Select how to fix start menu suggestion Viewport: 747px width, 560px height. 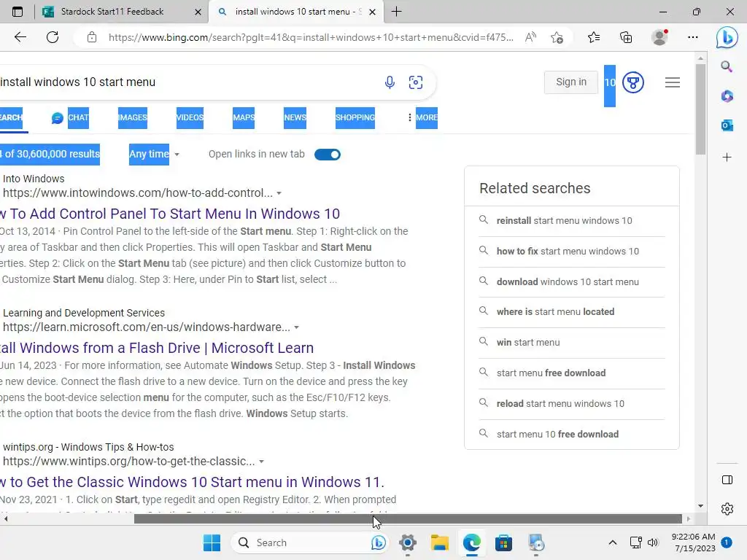pos(568,251)
